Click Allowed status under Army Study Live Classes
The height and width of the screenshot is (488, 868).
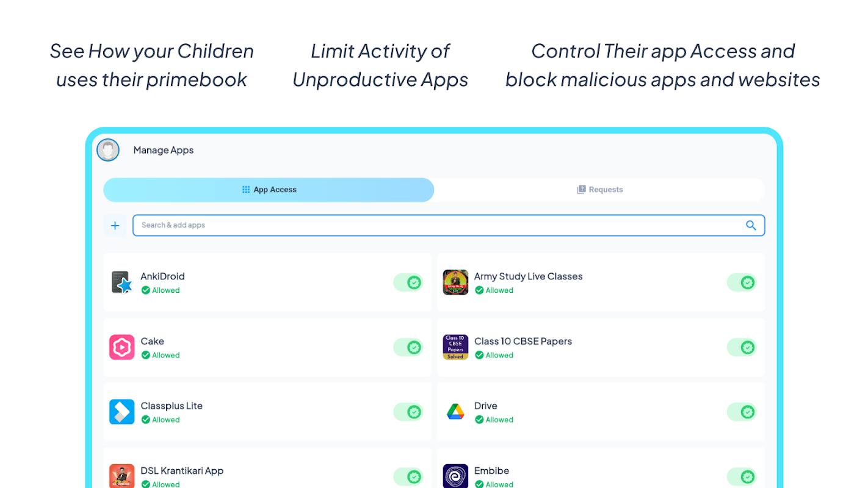[494, 290]
